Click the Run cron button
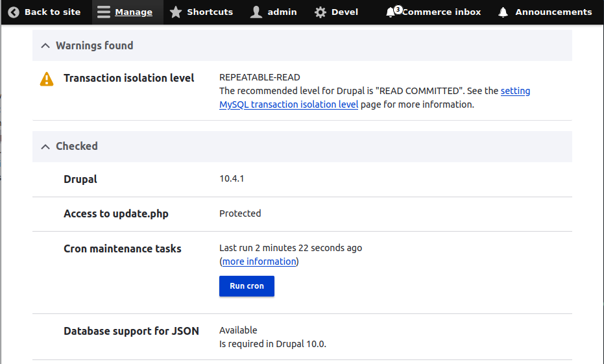Image resolution: width=604 pixels, height=364 pixels. 247,286
